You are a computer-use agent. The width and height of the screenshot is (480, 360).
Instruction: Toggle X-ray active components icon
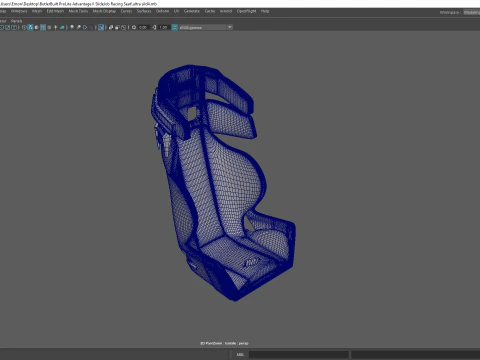point(117,27)
